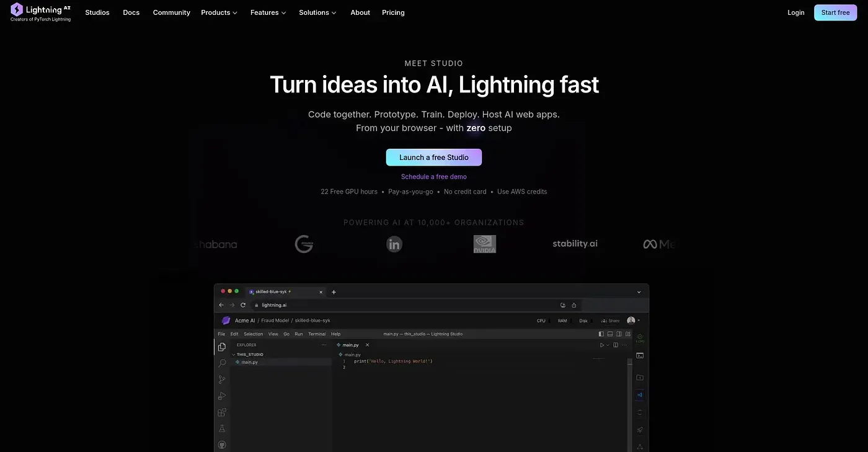Screen dimensions: 868x452
Task: Open Extensions icon in Studio sidebar
Action: pos(222,412)
